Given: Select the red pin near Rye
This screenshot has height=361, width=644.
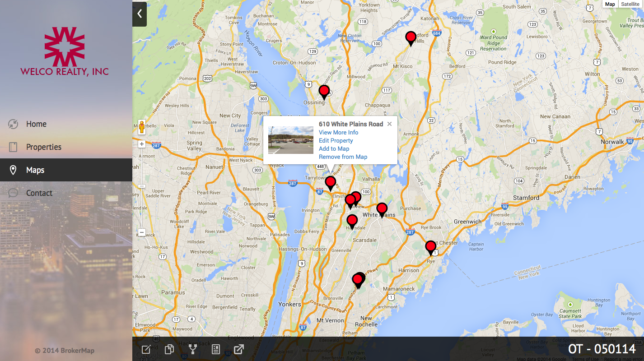Looking at the screenshot, I should (431, 248).
